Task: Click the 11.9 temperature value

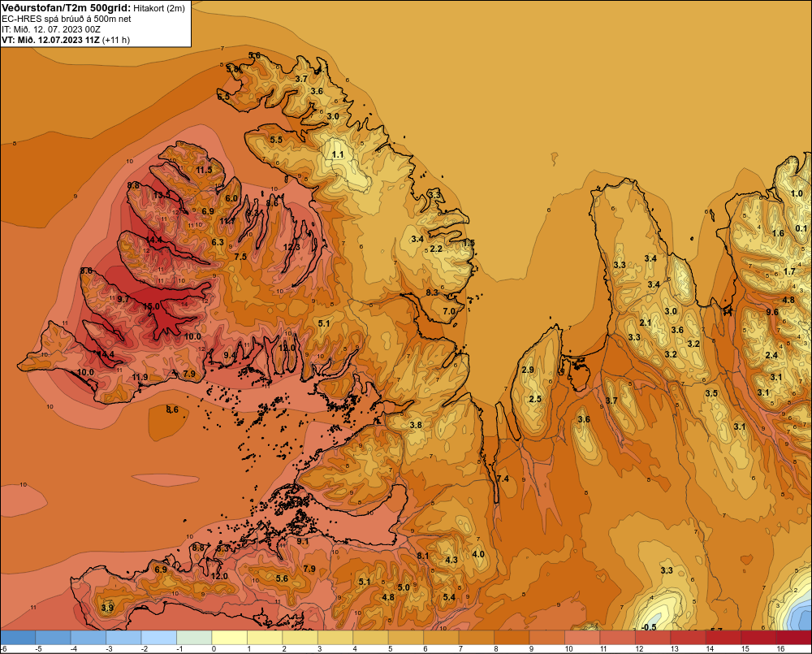Action: 140,377
